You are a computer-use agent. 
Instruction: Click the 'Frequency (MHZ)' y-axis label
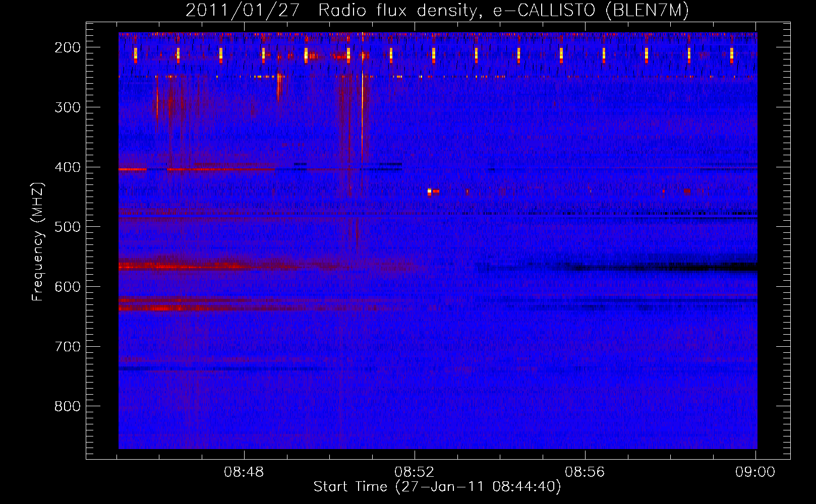(38, 241)
